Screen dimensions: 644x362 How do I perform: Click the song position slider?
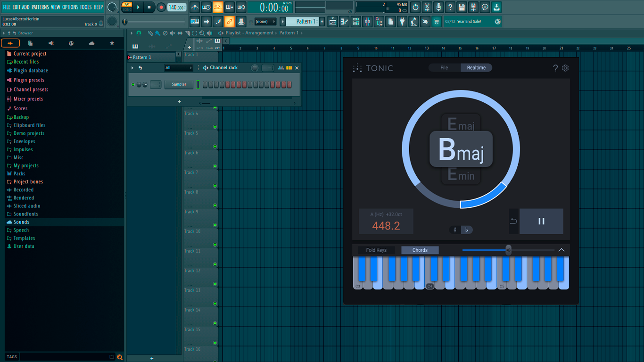coord(155,22)
